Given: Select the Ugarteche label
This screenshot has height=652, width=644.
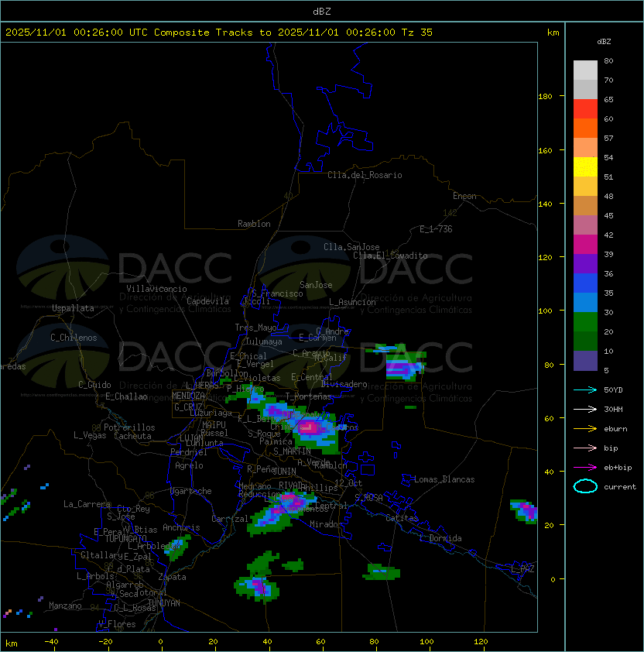Looking at the screenshot, I should (x=191, y=491).
